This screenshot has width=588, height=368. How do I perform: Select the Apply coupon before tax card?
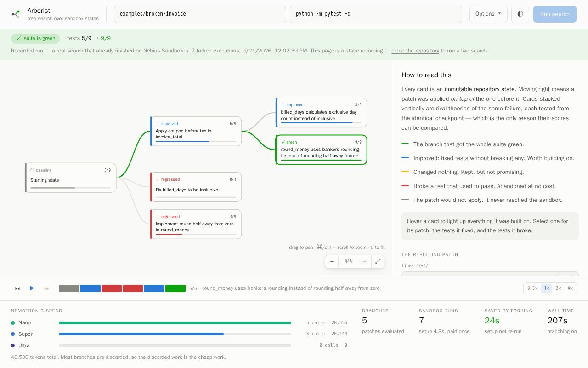pyautogui.click(x=196, y=131)
